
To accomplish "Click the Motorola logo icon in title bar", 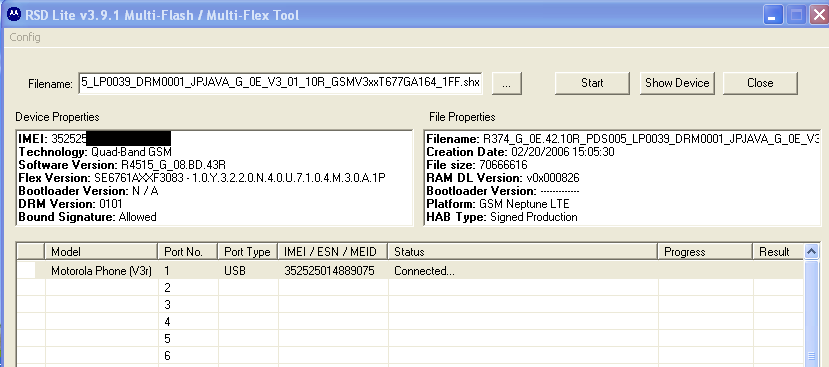I will pos(14,15).
